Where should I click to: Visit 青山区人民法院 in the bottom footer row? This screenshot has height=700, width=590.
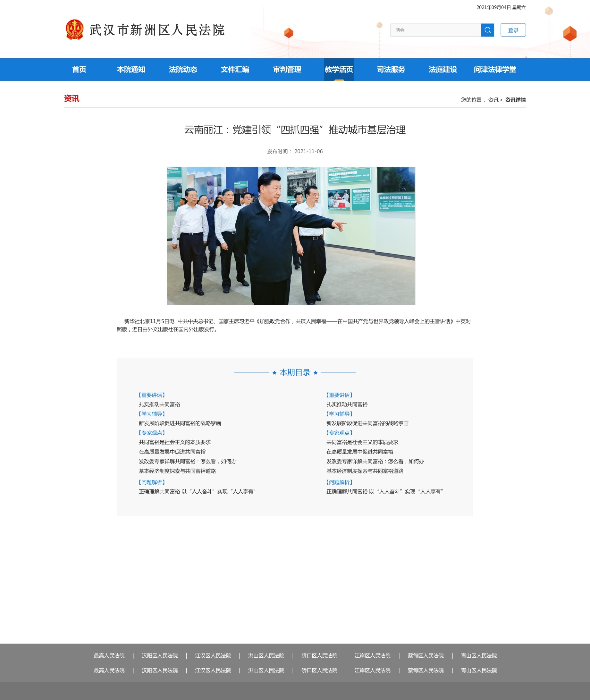pos(479,671)
